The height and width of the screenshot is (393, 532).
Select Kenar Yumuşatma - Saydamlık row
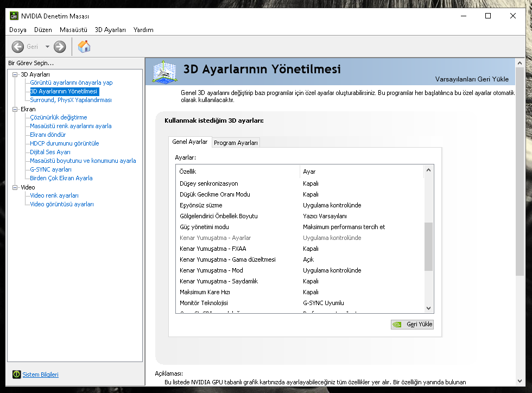(300, 281)
